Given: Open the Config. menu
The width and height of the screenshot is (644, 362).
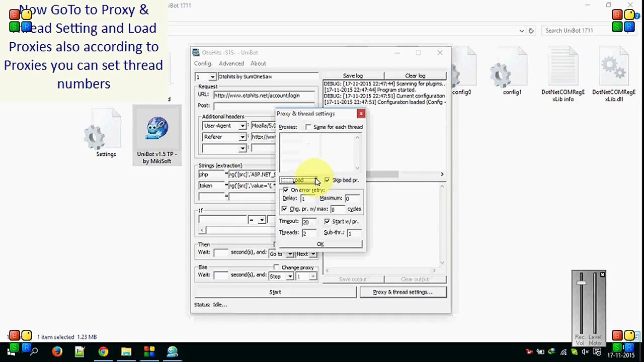Looking at the screenshot, I should click(x=203, y=63).
